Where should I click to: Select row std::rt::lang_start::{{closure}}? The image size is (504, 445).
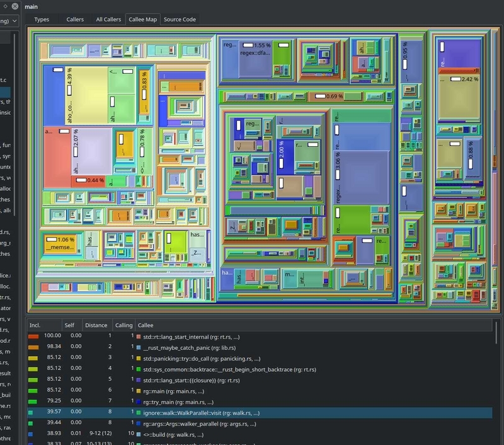pos(260,380)
